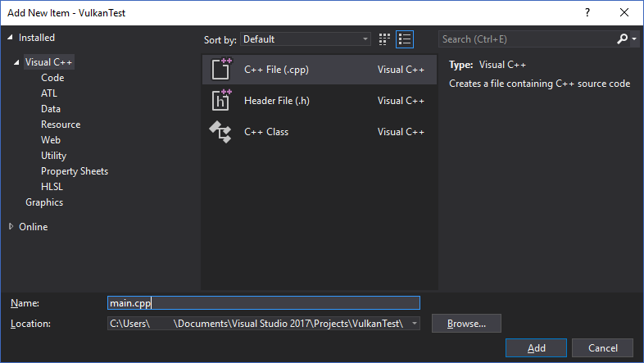Image resolution: width=644 pixels, height=363 pixels.
Task: Select the Code category
Action: pos(52,78)
